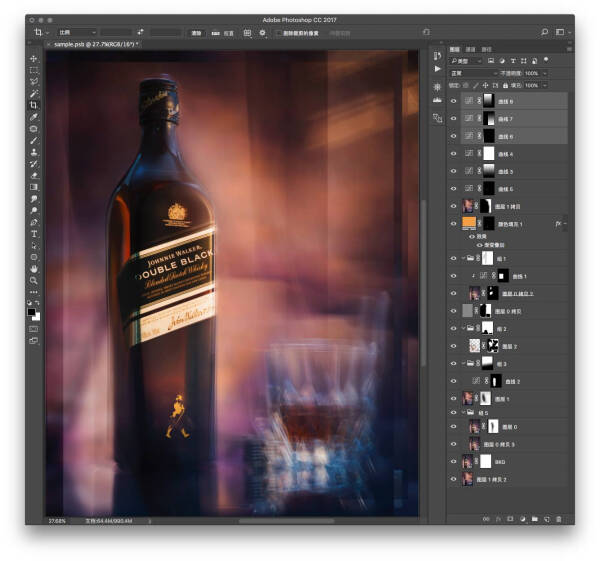Collapse the 组 3 group
600x561 pixels.
click(464, 363)
